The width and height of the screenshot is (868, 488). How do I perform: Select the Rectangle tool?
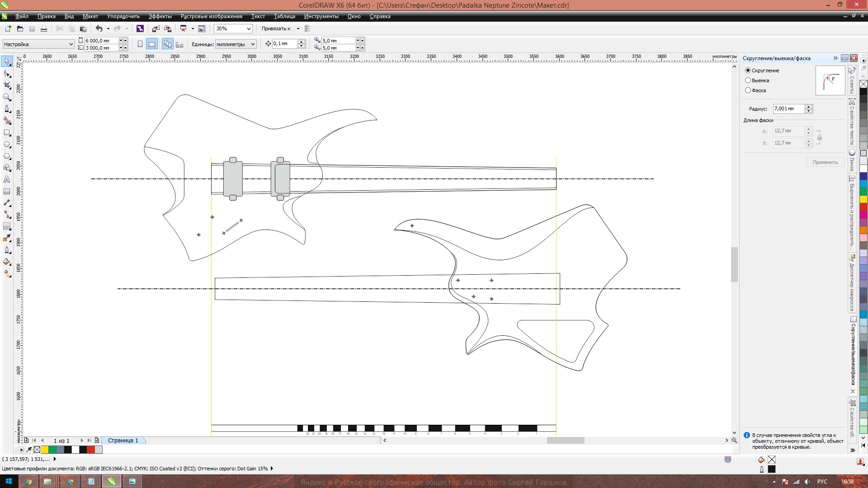pos(7,133)
